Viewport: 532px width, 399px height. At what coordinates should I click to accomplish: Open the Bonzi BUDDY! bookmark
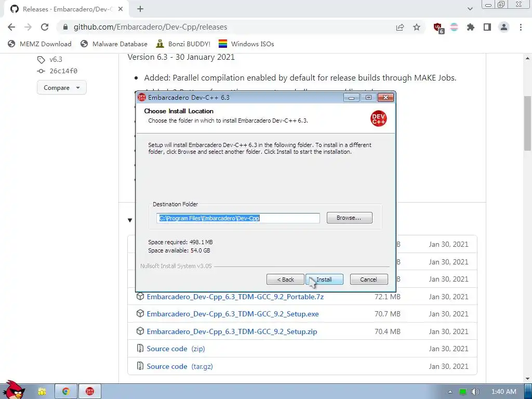[x=183, y=44]
